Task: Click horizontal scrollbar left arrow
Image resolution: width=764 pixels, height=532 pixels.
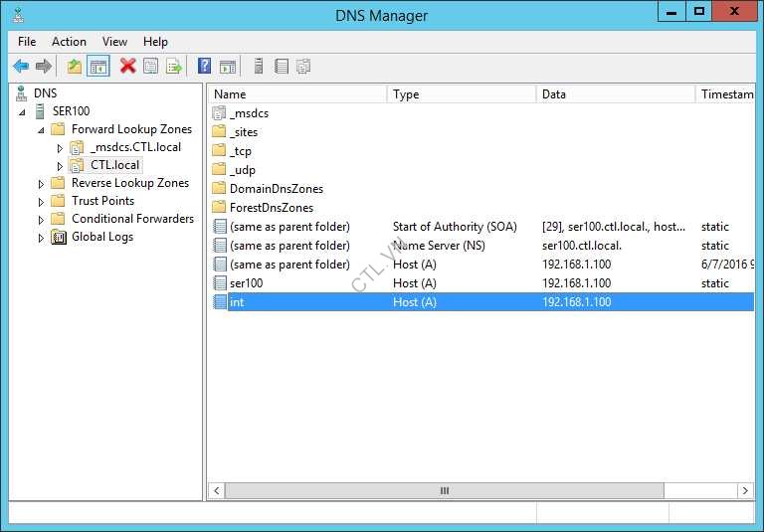Action: (x=217, y=490)
